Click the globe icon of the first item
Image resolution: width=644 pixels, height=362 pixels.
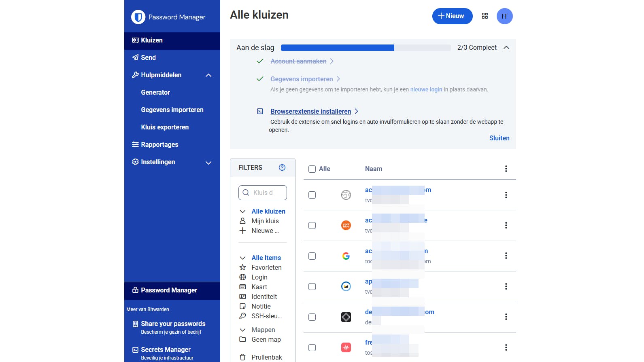click(x=346, y=195)
